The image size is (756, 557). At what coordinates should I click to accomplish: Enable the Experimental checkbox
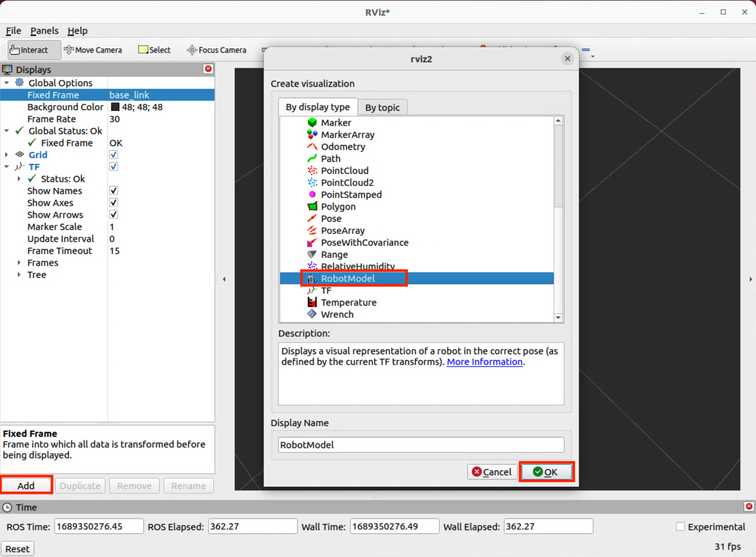click(x=680, y=527)
